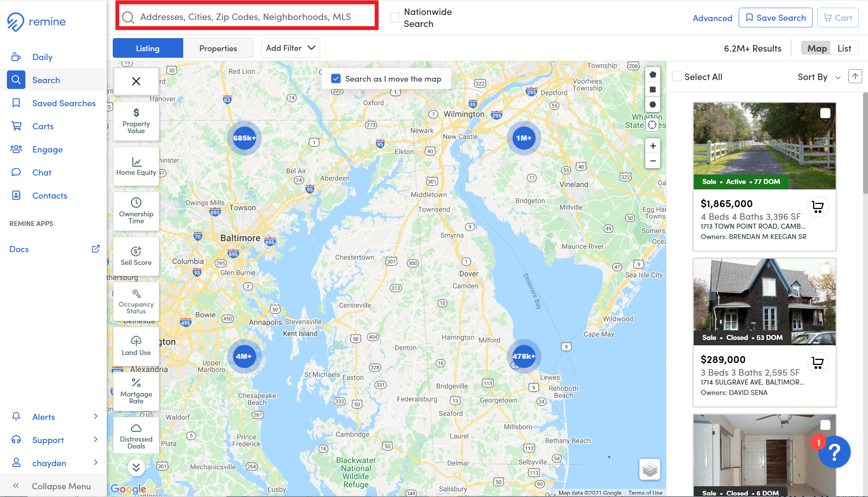Viewport: 868px width, 497px height.
Task: Select the Ownership Time filter
Action: click(x=136, y=211)
